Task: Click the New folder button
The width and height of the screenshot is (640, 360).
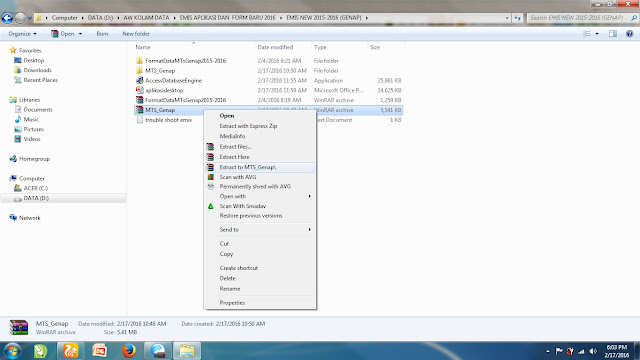Action: 136,34
